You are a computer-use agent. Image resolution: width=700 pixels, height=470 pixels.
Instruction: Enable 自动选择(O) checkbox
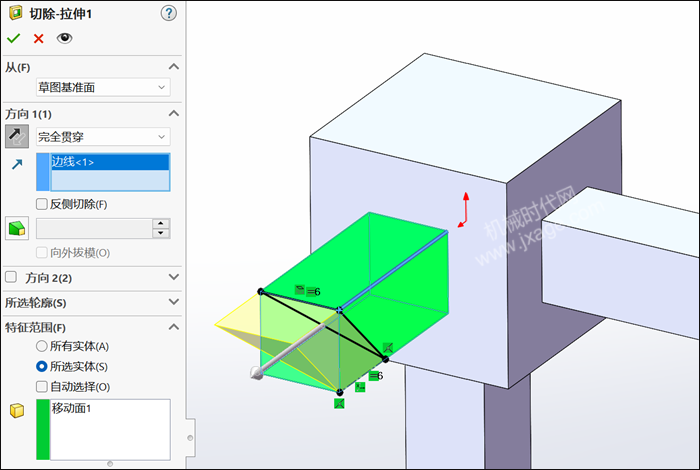42,387
